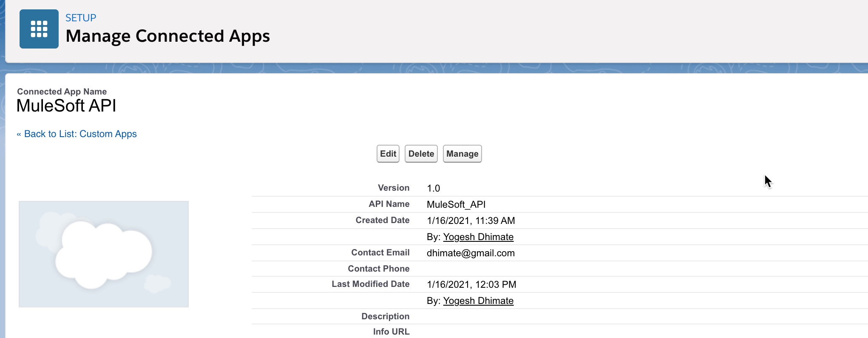868x338 pixels.
Task: Select contact email dhimate@gmail.com
Action: (471, 253)
